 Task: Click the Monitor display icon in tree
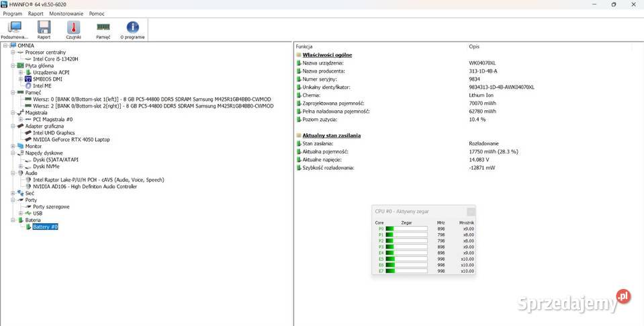pos(21,146)
